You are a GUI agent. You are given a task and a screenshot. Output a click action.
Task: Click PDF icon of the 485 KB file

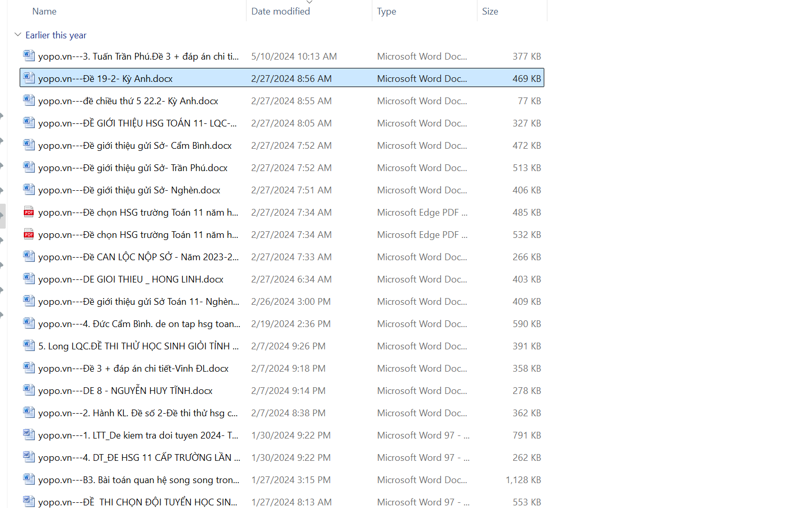pyautogui.click(x=29, y=211)
